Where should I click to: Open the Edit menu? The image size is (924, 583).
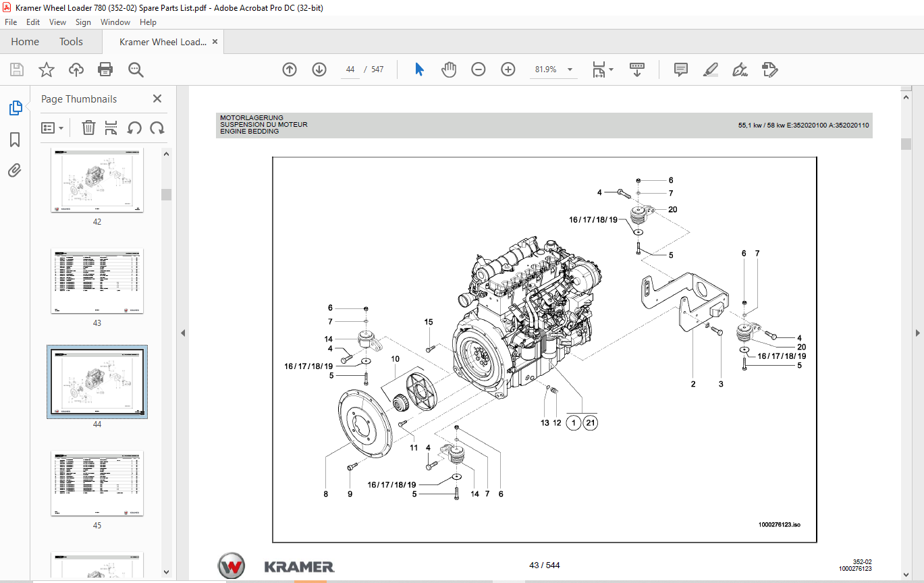click(33, 22)
